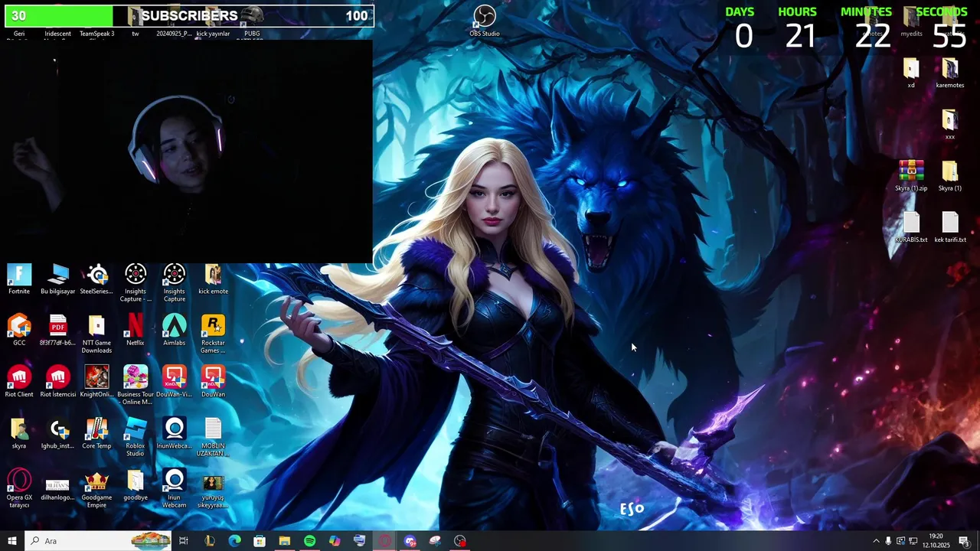Select the Core Temp desktop icon

[x=96, y=433]
